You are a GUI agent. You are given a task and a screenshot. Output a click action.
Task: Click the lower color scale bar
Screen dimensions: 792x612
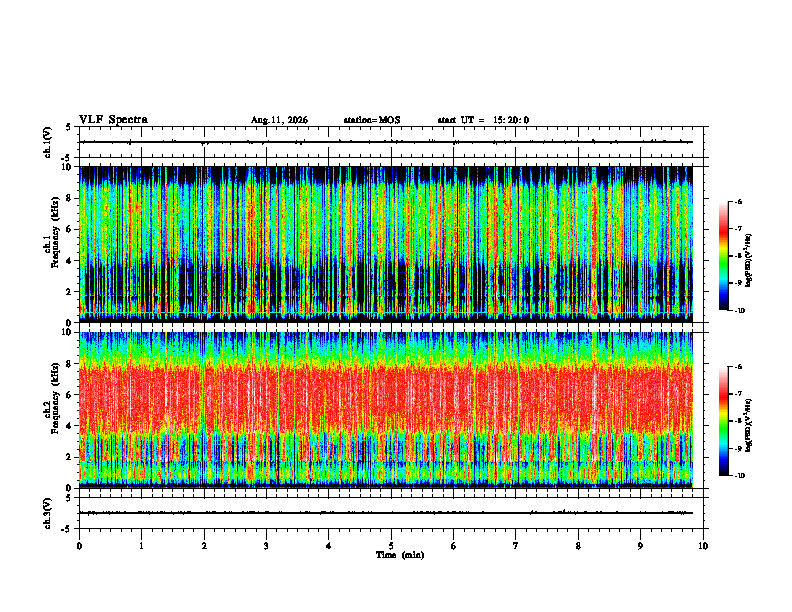[723, 421]
